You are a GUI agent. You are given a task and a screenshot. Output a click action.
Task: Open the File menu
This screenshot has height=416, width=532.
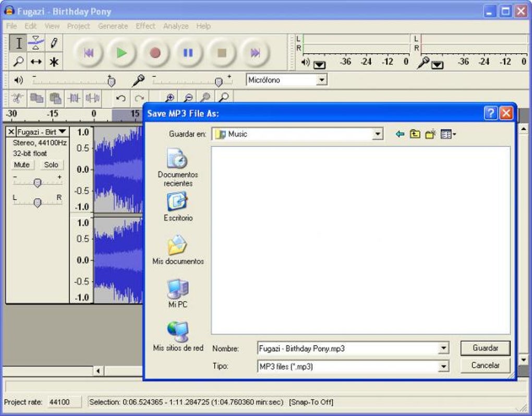[11, 26]
